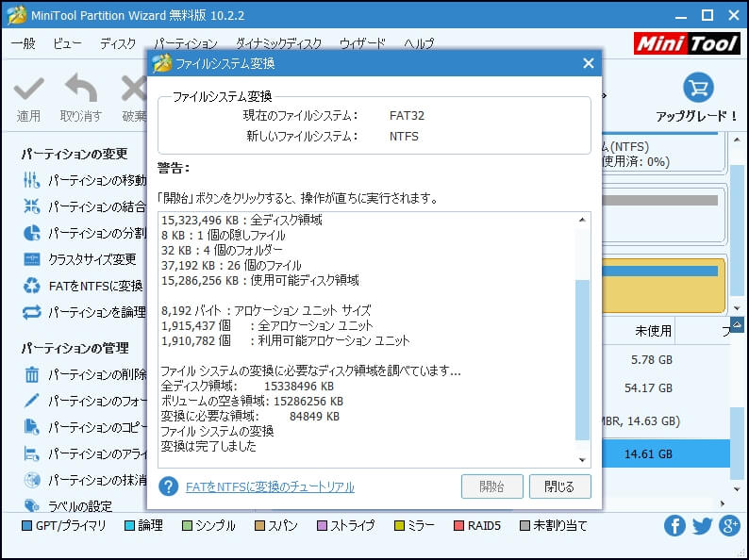Open the Google Plus icon

pyautogui.click(x=730, y=526)
